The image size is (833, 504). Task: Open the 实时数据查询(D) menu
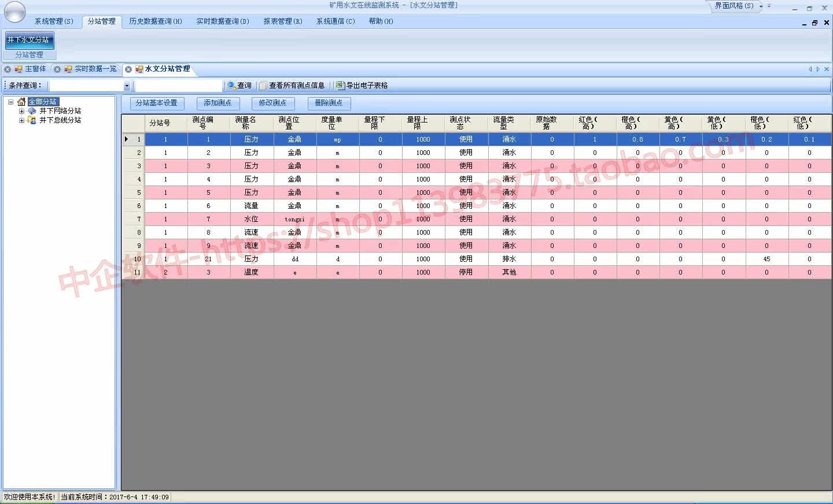pyautogui.click(x=223, y=21)
